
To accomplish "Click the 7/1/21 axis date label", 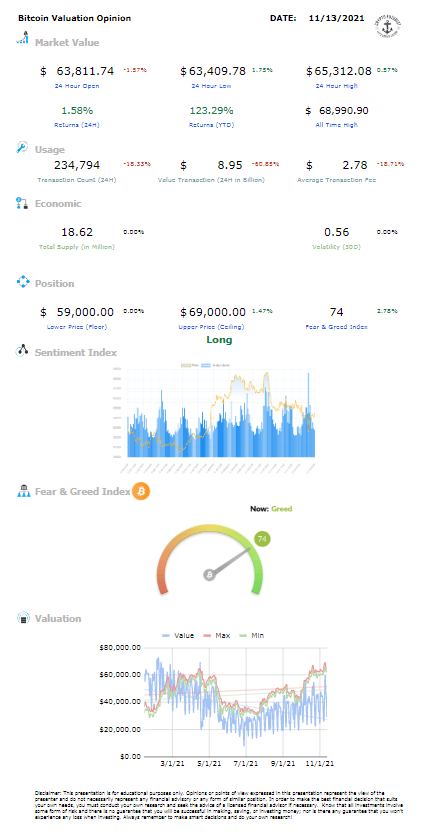I will (x=246, y=762).
